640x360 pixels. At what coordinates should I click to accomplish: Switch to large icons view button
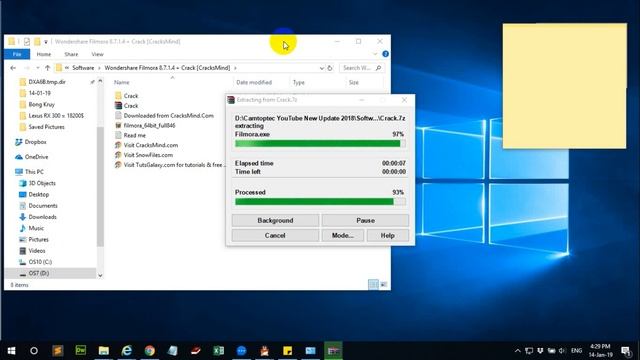click(384, 284)
